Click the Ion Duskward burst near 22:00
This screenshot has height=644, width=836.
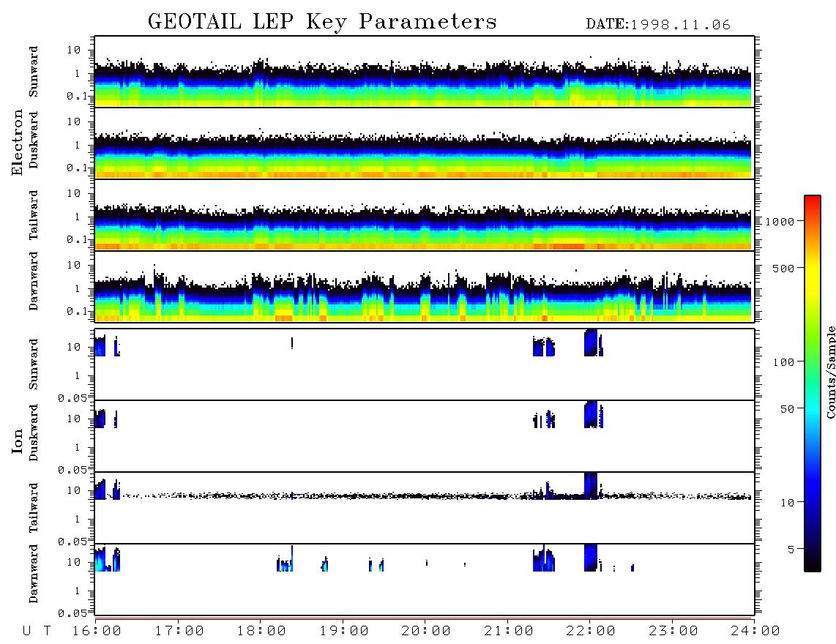[x=592, y=414]
